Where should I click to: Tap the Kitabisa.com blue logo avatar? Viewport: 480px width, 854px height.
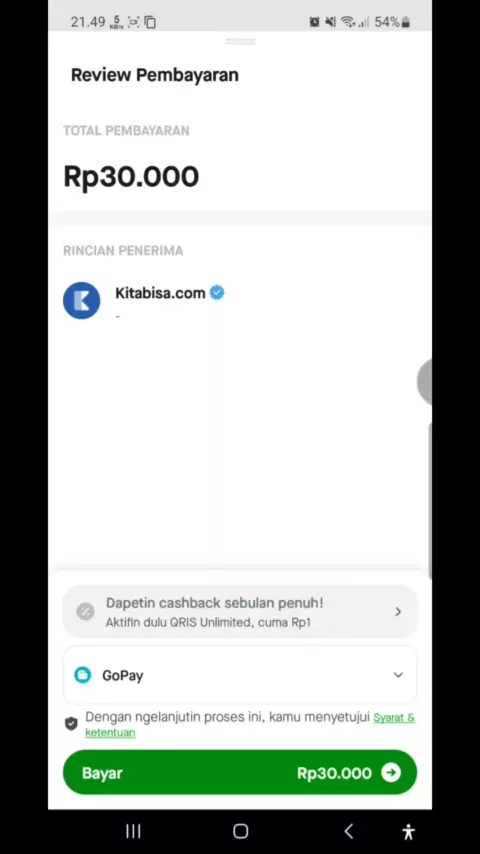82,300
